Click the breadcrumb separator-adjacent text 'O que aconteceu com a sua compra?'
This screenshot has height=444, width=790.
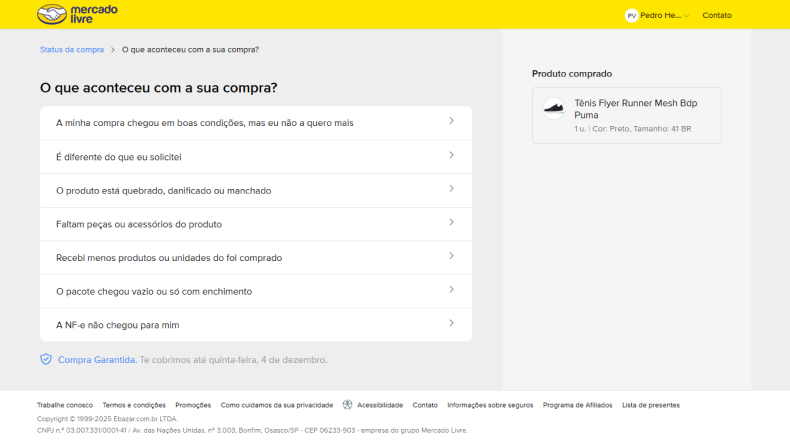(x=190, y=49)
